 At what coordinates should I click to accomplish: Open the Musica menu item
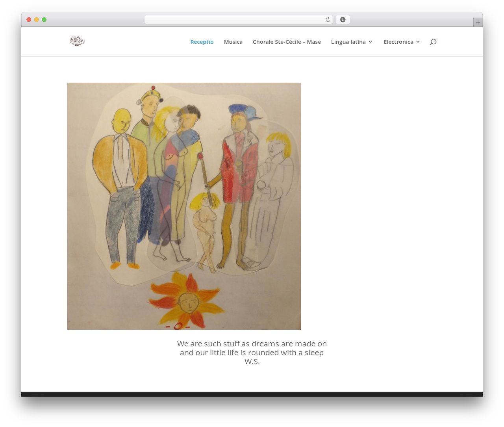233,42
